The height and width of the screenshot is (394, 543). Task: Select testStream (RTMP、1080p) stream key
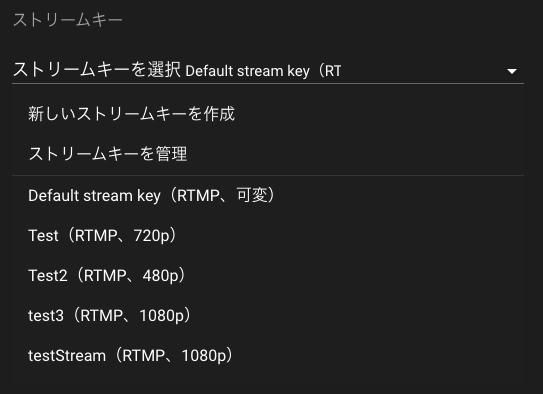268,356
